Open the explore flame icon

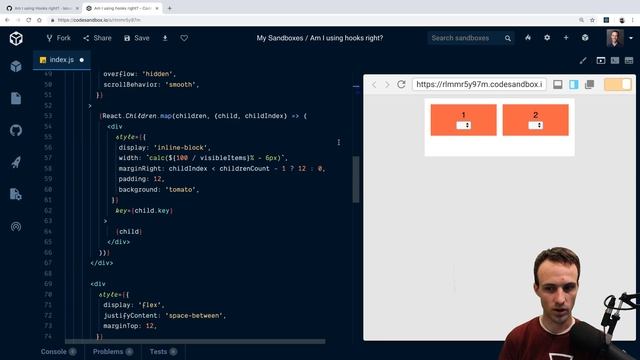click(528, 38)
